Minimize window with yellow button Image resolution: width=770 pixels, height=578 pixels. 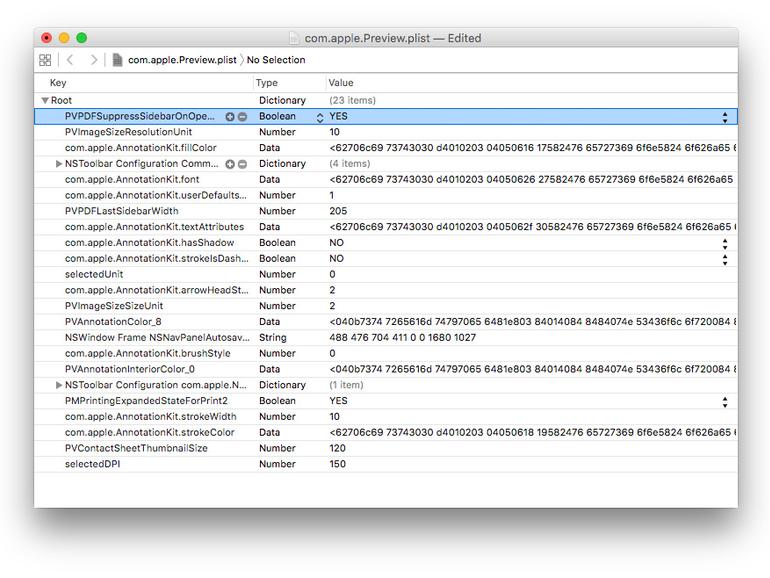64,38
